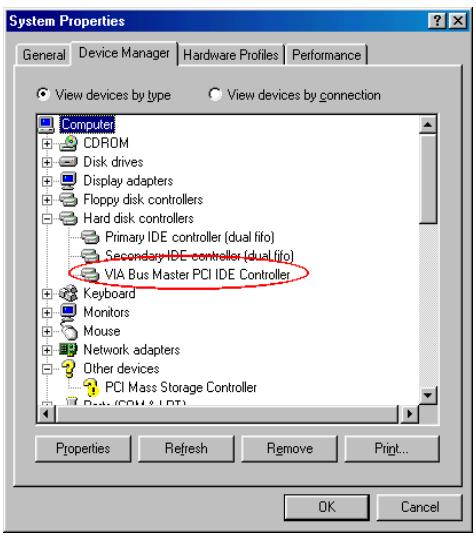The width and height of the screenshot is (476, 537).
Task: Click the Keyboard device icon
Action: pyautogui.click(x=68, y=294)
